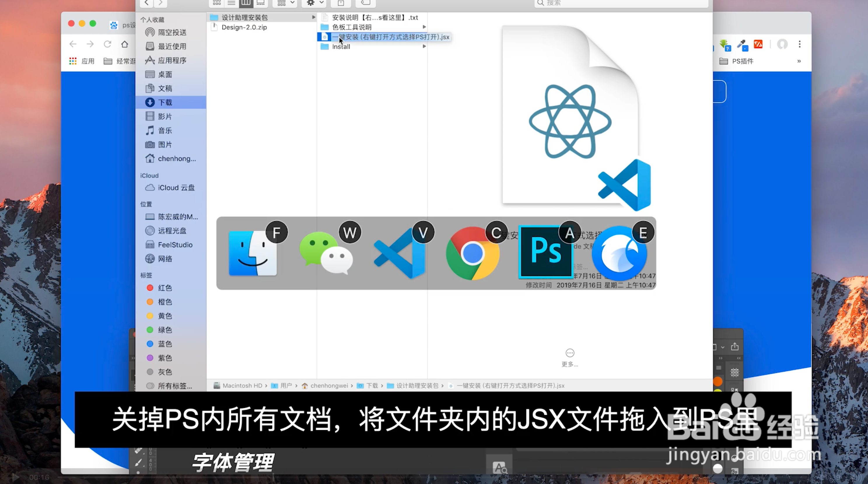Select the 紫色 tag
This screenshot has width=868, height=484.
[x=159, y=358]
